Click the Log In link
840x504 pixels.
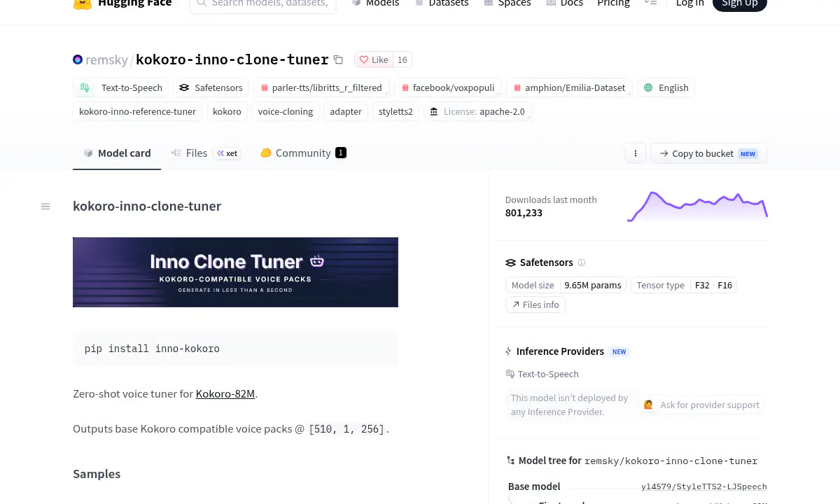689,3
